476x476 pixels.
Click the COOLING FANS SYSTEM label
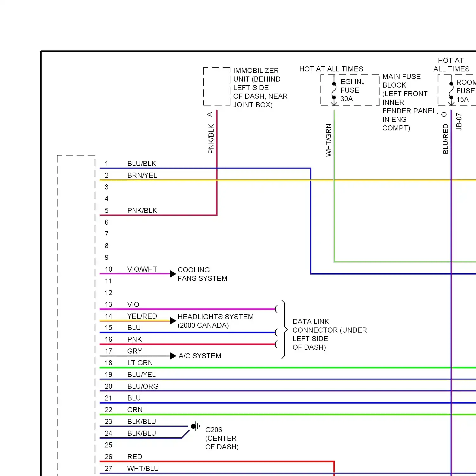pyautogui.click(x=202, y=274)
